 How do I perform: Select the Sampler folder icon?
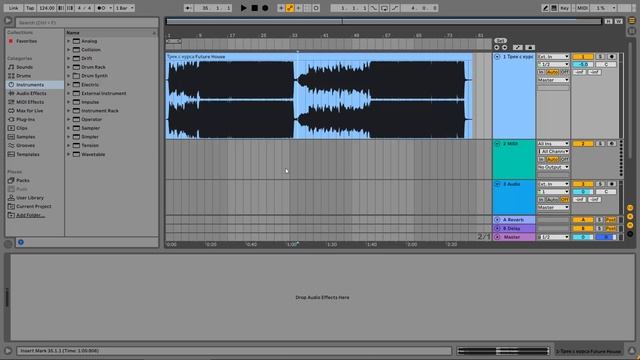pyautogui.click(x=76, y=128)
